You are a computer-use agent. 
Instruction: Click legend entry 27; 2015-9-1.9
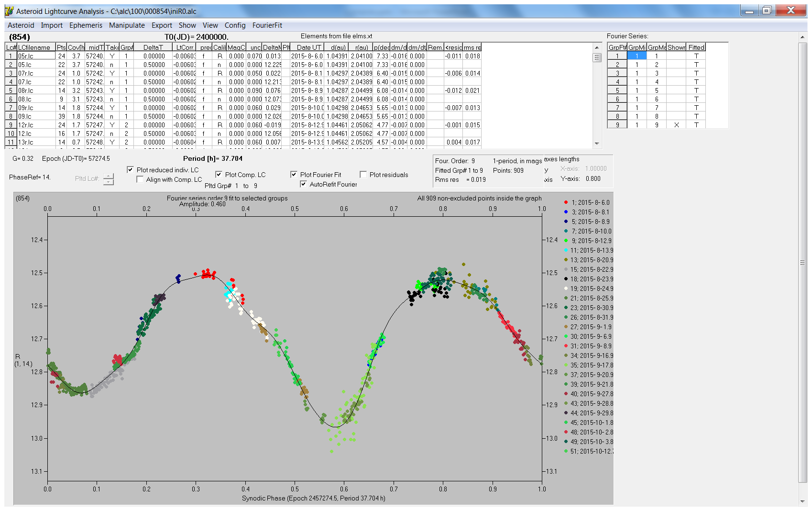pyautogui.click(x=587, y=327)
